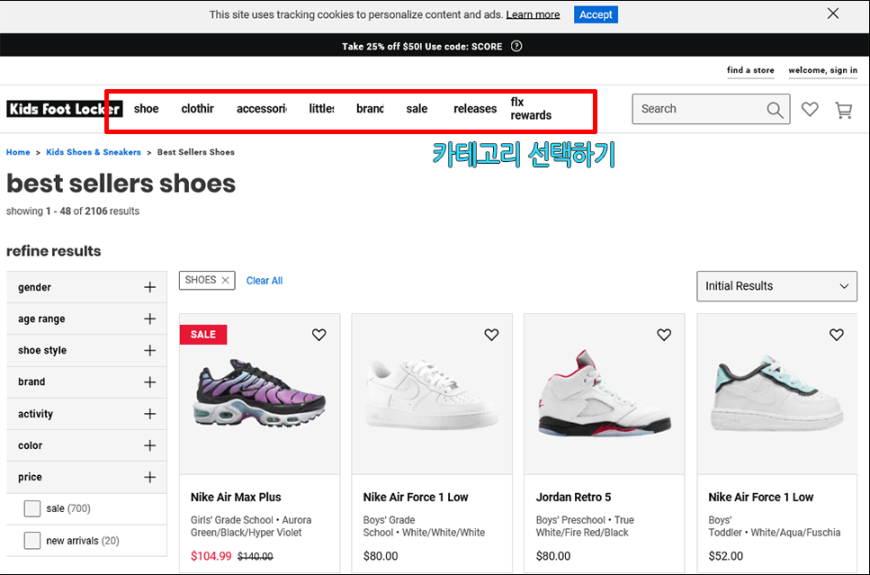Image resolution: width=870 pixels, height=575 pixels.
Task: Favorite the Boys' Grade School Air Force 1
Action: pos(492,335)
